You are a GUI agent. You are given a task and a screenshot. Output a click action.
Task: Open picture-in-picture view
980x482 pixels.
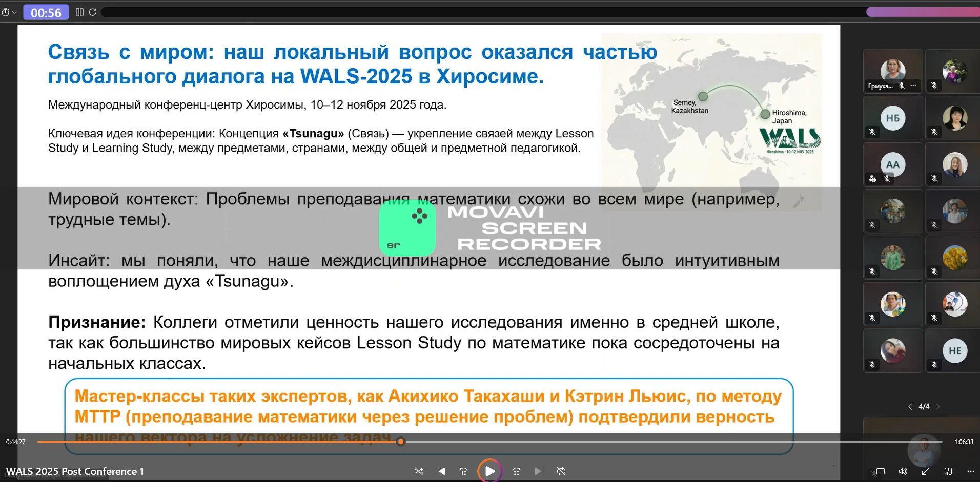(948, 472)
